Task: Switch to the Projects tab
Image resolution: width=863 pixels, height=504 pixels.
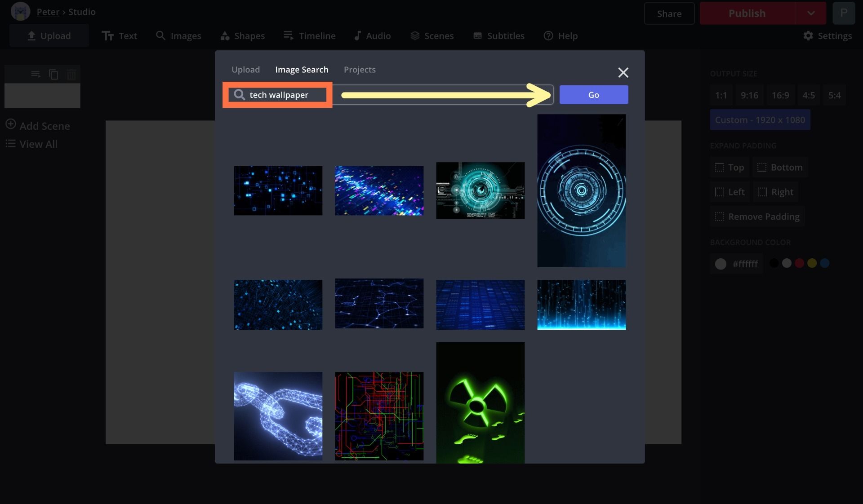Action: pyautogui.click(x=359, y=70)
